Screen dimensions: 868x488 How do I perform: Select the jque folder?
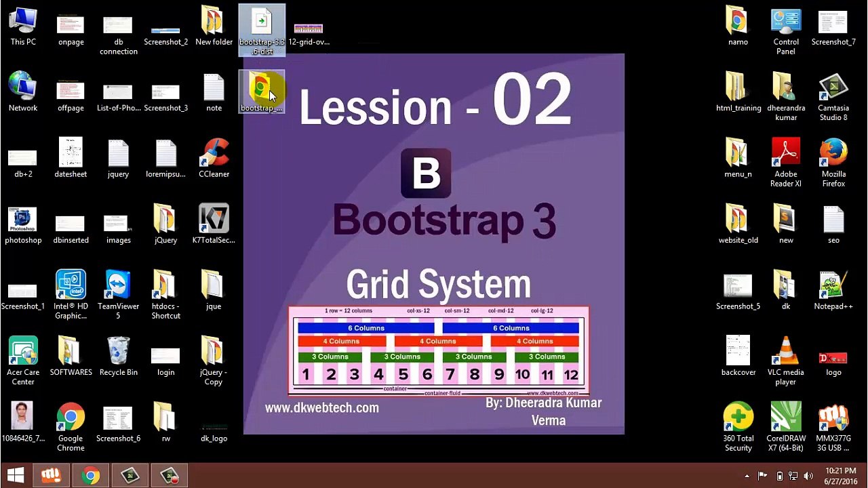coord(214,290)
